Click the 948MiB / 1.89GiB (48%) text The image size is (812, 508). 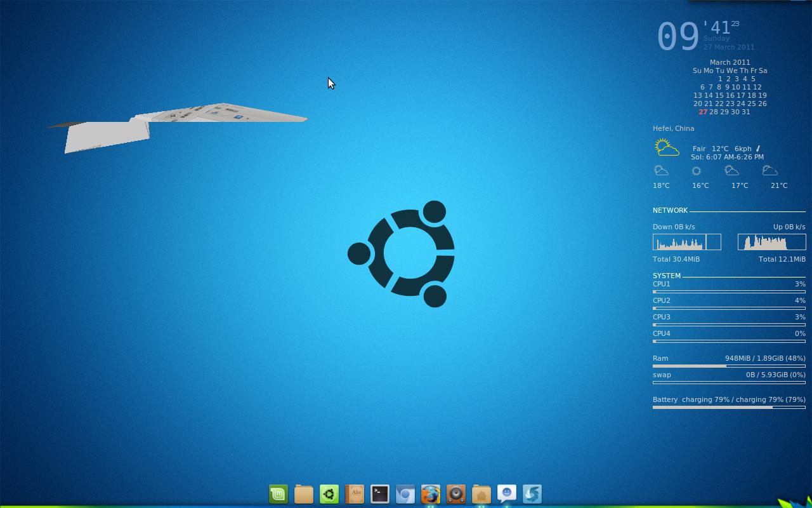coord(765,358)
